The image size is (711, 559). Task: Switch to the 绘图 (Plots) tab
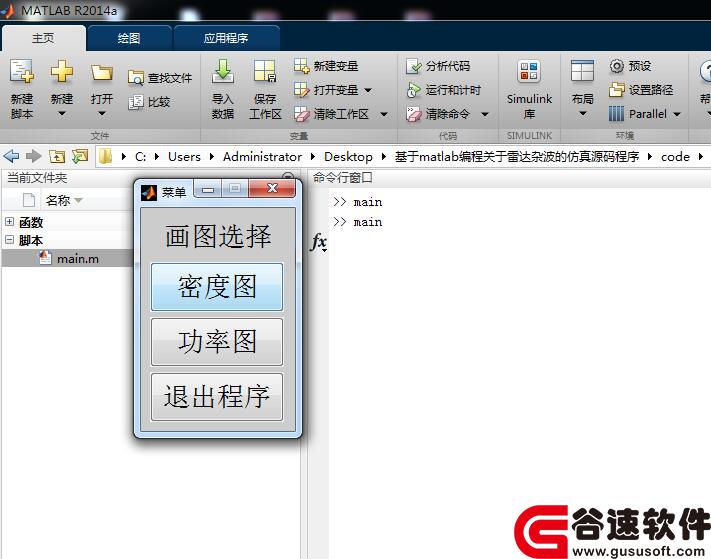point(129,38)
